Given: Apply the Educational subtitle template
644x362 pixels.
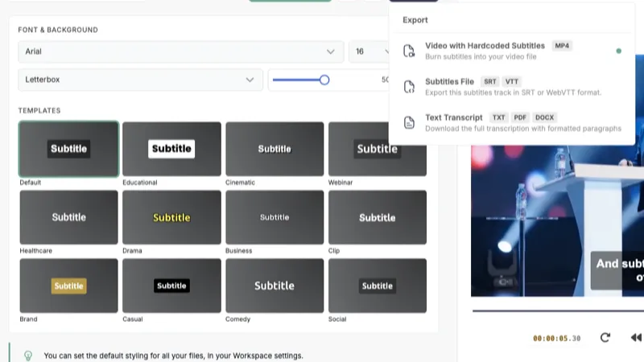Looking at the screenshot, I should click(171, 149).
